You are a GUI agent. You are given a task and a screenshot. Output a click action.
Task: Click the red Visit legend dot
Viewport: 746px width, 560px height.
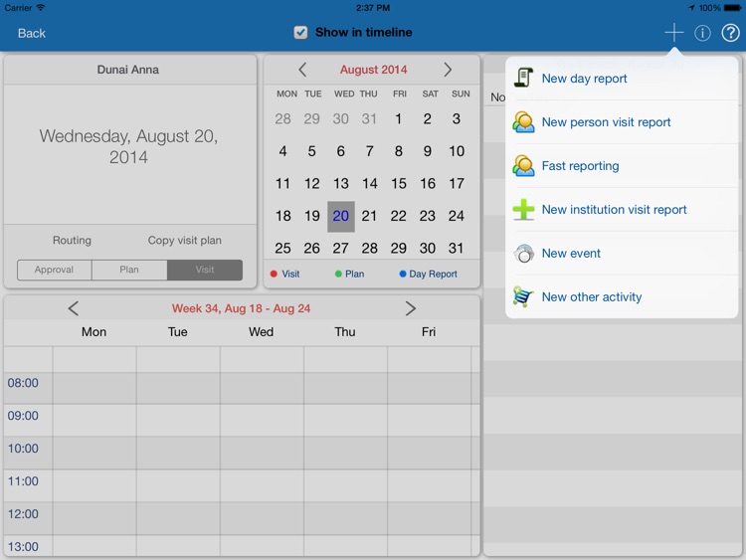click(274, 274)
